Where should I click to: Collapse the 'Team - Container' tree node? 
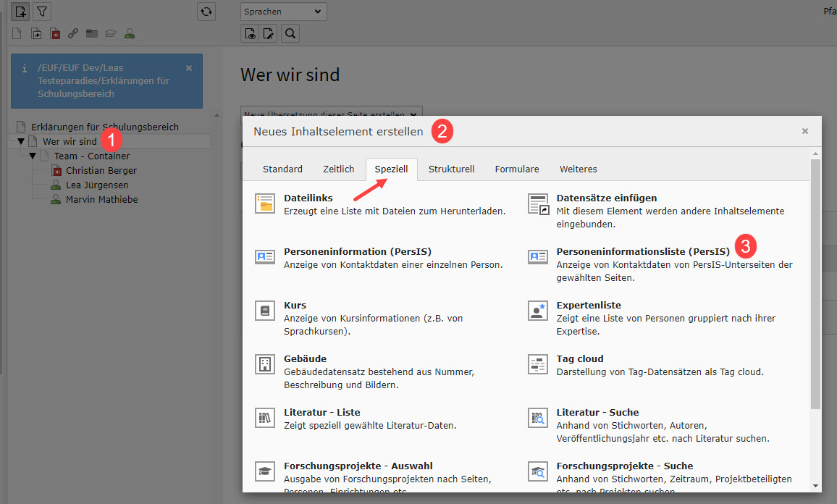point(33,156)
